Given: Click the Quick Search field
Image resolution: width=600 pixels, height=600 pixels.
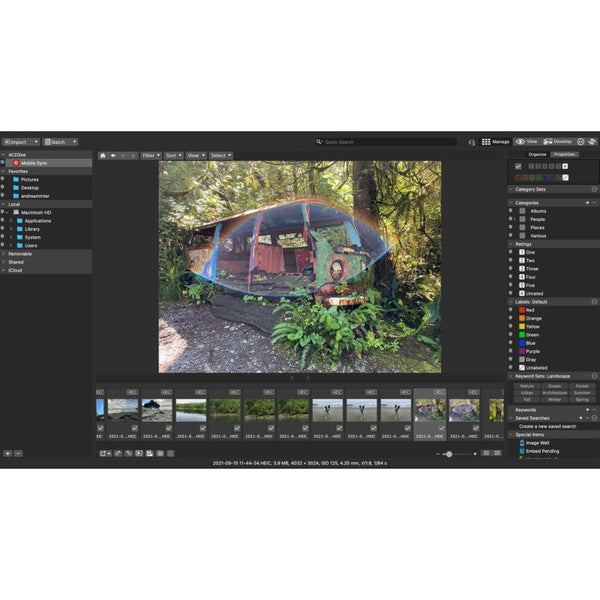Looking at the screenshot, I should (x=386, y=142).
